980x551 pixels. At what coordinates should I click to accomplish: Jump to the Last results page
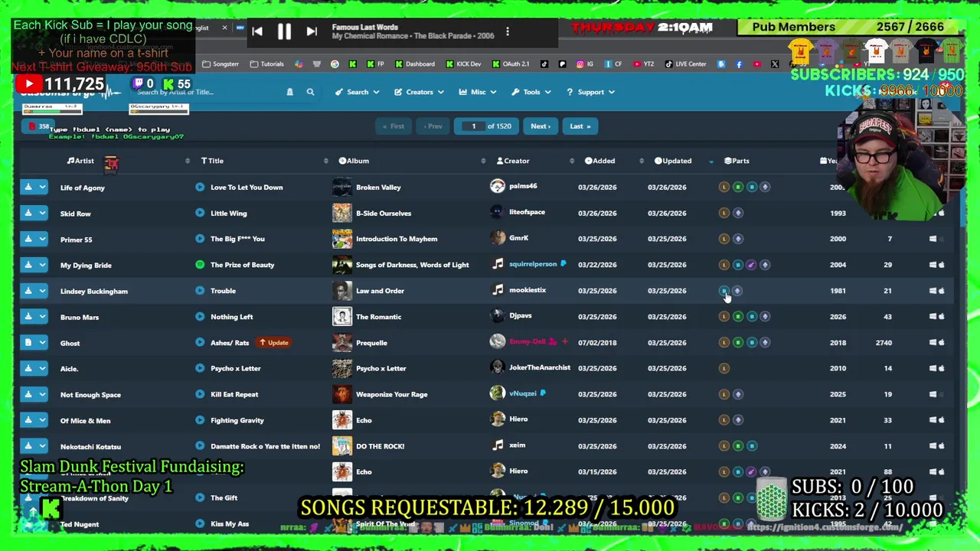coord(580,126)
